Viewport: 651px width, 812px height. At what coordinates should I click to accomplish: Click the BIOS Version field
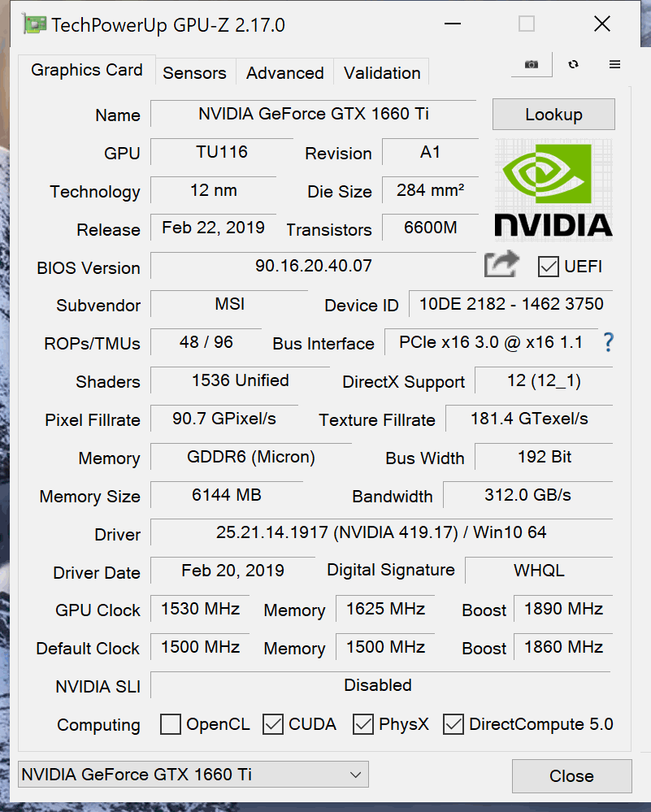tap(314, 266)
